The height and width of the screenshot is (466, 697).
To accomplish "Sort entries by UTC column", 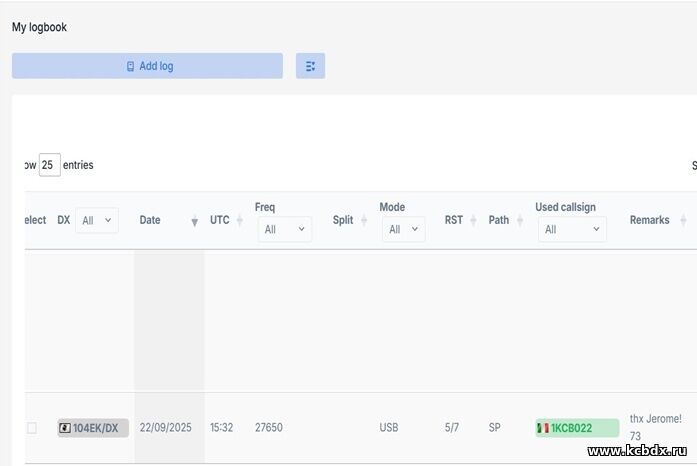I will pos(239,220).
